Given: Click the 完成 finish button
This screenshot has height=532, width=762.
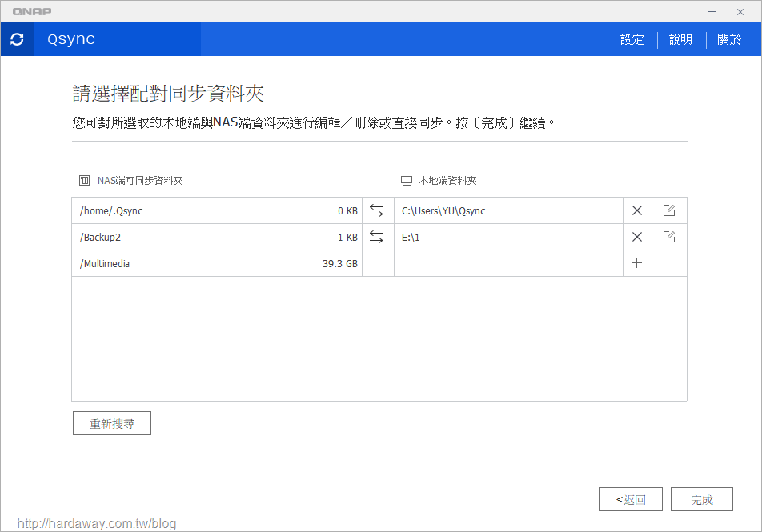Looking at the screenshot, I should (702, 499).
